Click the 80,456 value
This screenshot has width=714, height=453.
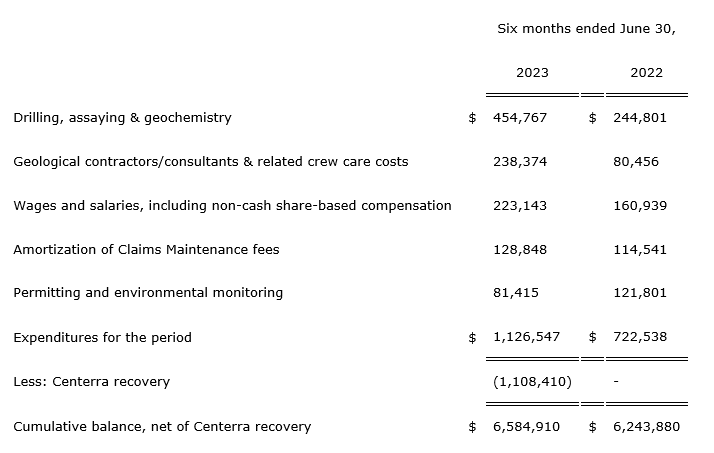[x=636, y=161]
